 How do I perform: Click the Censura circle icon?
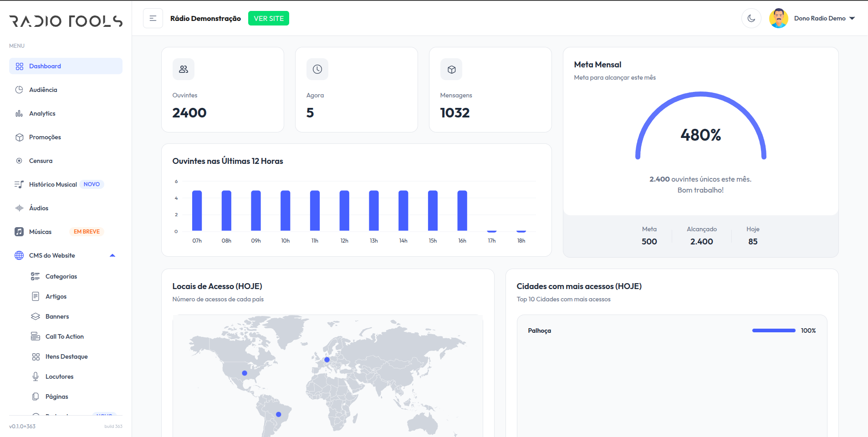coord(19,161)
